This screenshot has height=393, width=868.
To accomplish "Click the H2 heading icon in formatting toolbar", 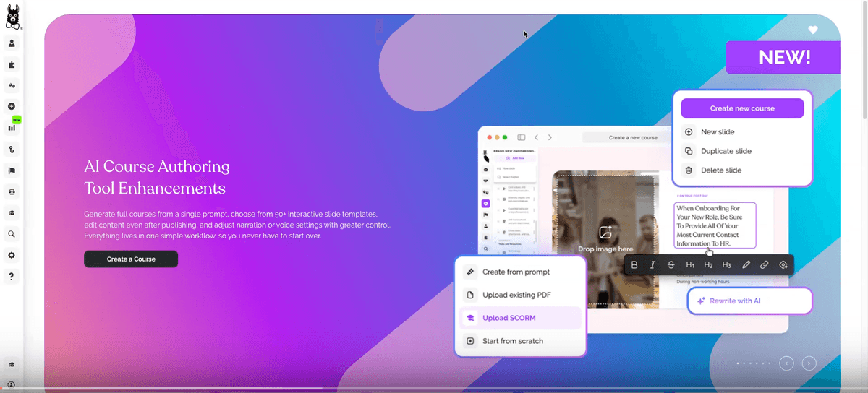I will tap(708, 265).
